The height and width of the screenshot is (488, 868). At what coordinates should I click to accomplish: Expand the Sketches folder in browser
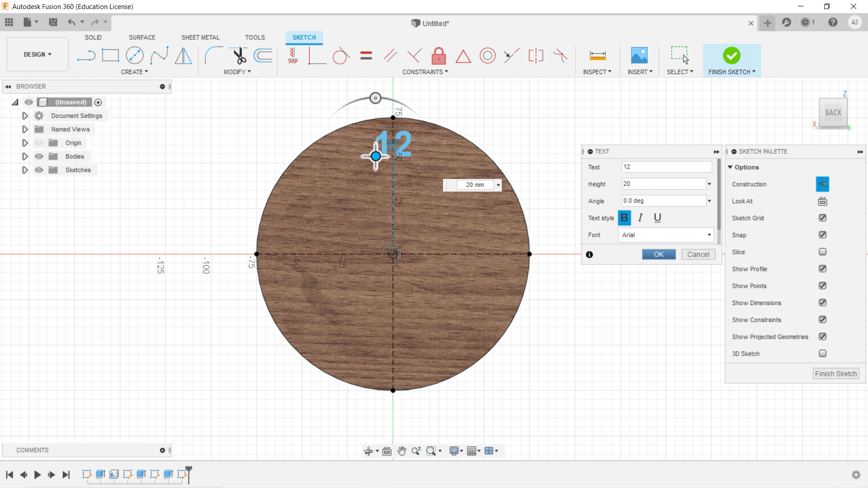[x=25, y=170]
